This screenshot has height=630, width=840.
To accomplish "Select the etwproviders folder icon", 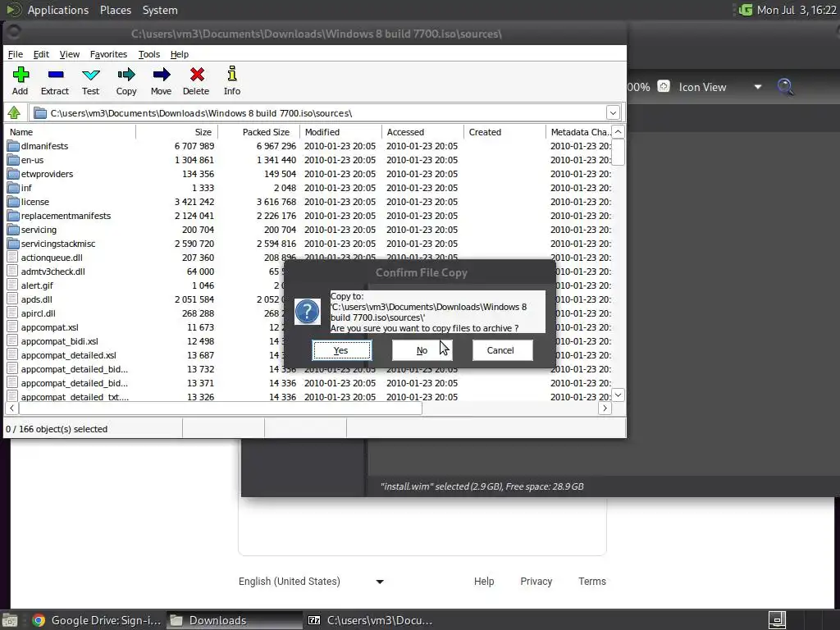I will [x=13, y=174].
